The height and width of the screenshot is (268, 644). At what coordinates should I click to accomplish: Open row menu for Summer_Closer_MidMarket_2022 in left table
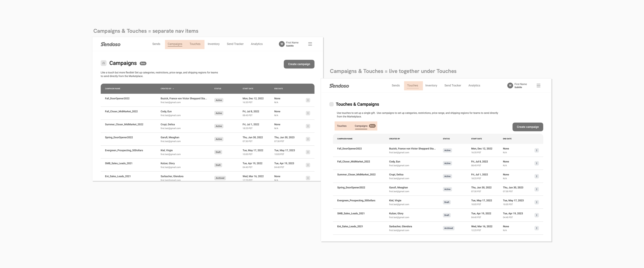point(308,126)
